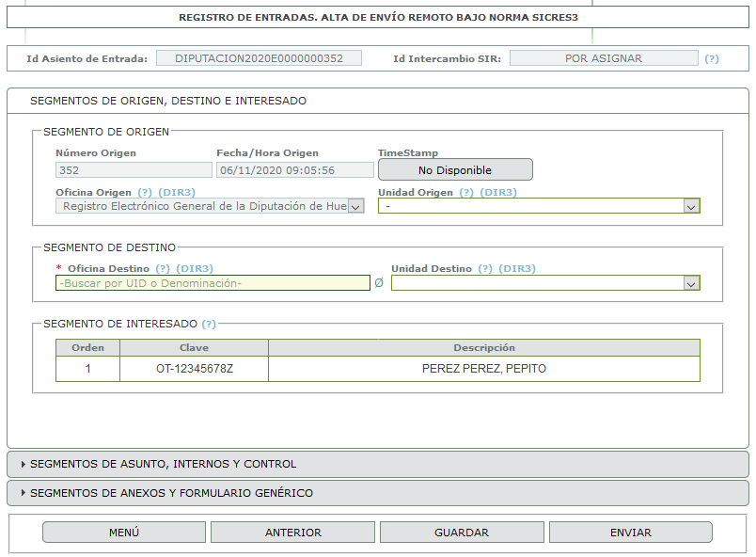Open the Unidad Origen dropdown

coord(539,206)
